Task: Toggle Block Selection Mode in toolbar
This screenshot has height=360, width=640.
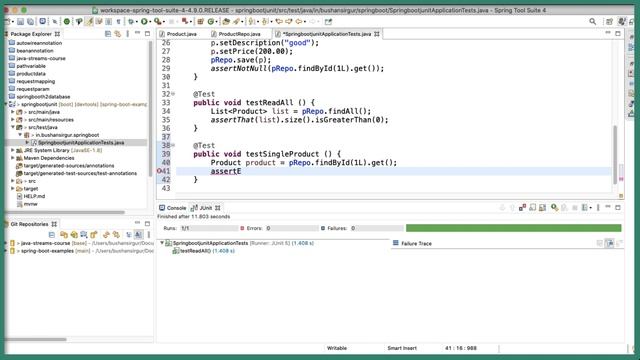Action: click(x=109, y=21)
